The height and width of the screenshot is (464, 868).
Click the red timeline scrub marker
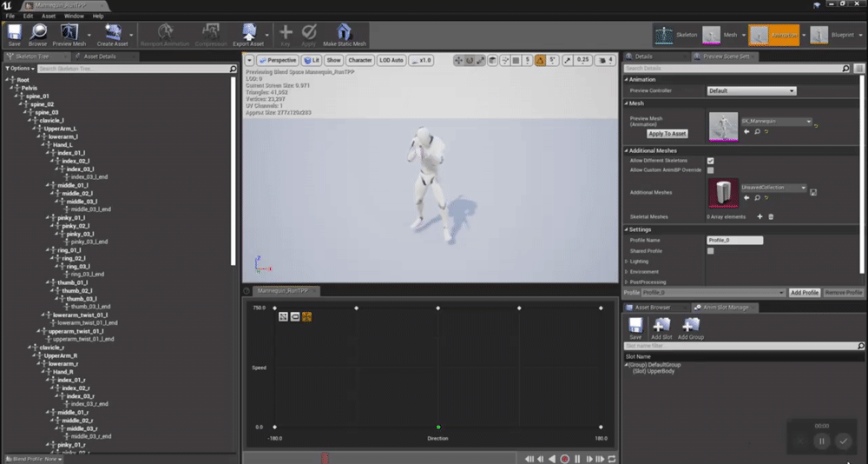(x=325, y=457)
